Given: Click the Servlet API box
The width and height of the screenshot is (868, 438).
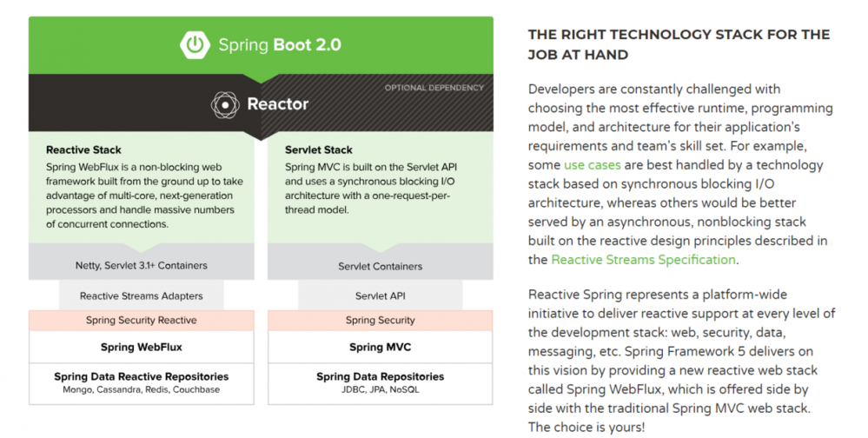Looking at the screenshot, I should coord(380,296).
